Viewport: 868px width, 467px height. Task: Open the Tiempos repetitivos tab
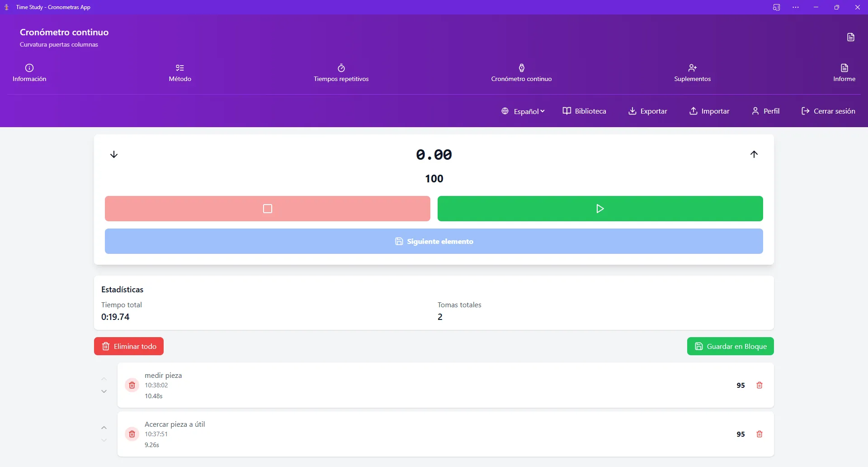click(x=341, y=73)
